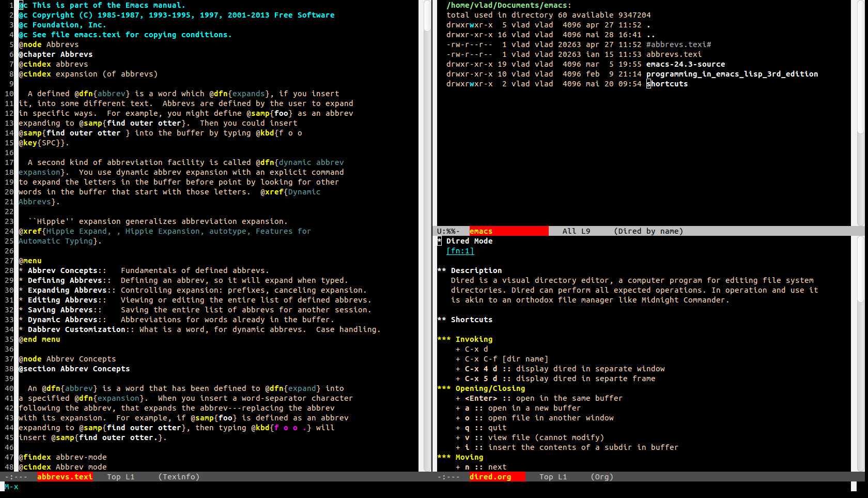The height and width of the screenshot is (498, 868).
Task: Fold the top-level Dired Mode heading
Action: tap(465, 241)
